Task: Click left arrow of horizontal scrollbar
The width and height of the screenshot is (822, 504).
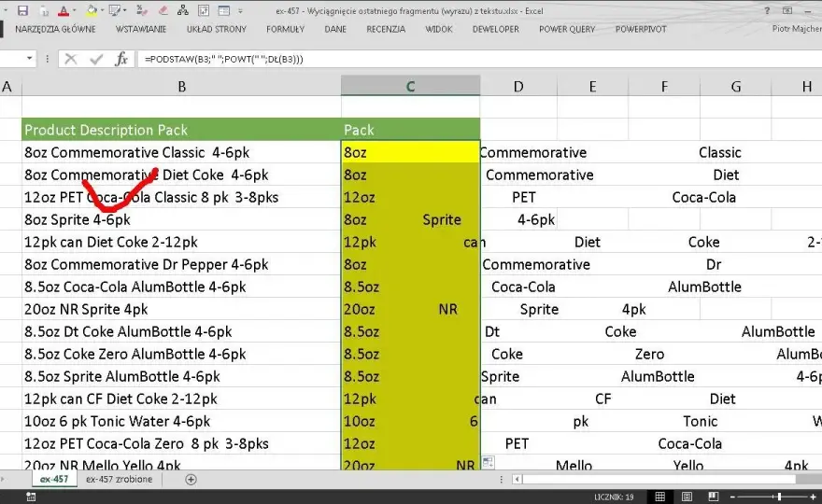Action: point(517,479)
